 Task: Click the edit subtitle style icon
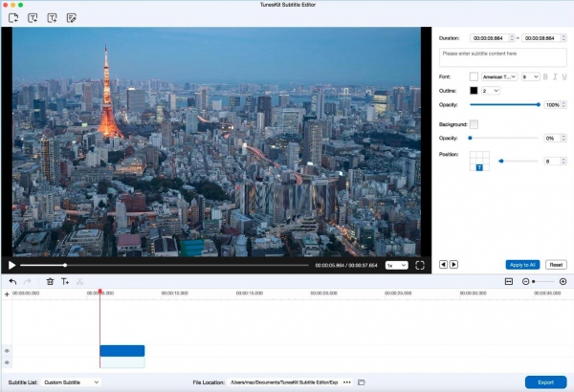coord(72,18)
